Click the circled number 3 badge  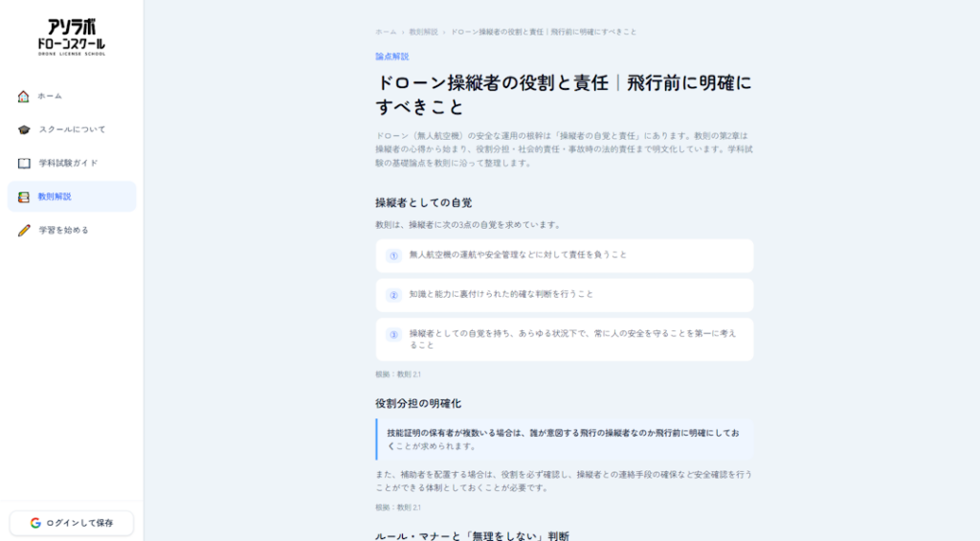click(392, 334)
